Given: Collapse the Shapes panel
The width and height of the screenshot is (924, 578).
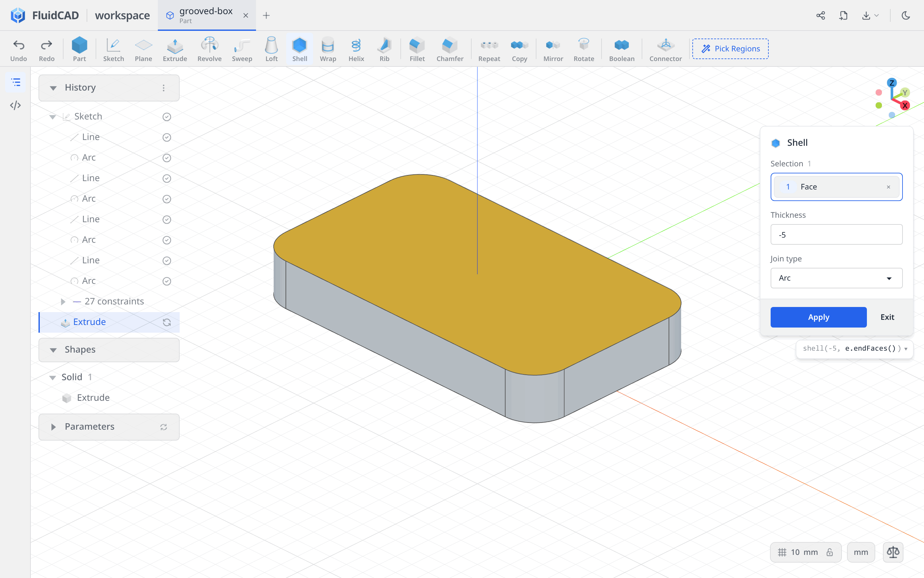Looking at the screenshot, I should coord(53,350).
